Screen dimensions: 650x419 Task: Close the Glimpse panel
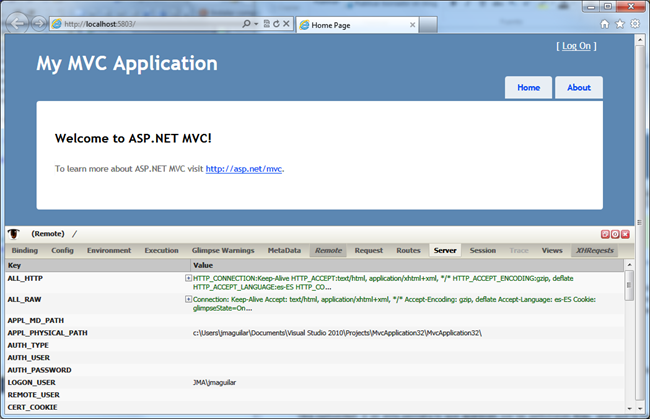tap(627, 233)
